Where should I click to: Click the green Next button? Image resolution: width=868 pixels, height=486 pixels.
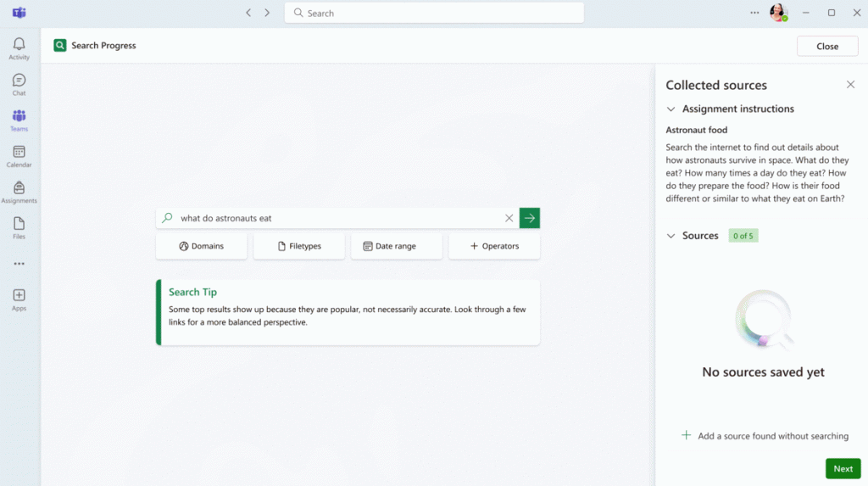843,469
